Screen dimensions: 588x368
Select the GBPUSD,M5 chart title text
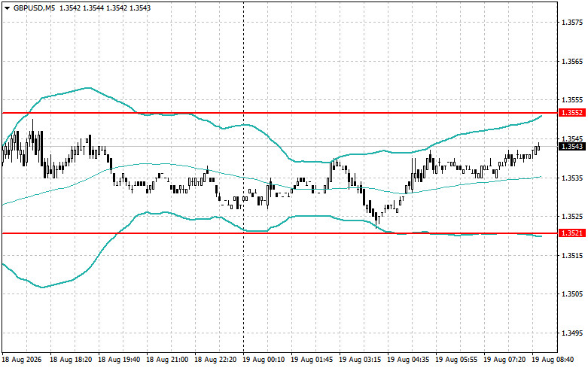pos(34,8)
